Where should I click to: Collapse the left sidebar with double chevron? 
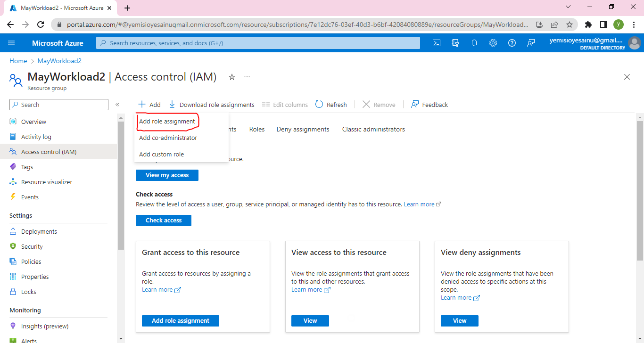pyautogui.click(x=117, y=105)
